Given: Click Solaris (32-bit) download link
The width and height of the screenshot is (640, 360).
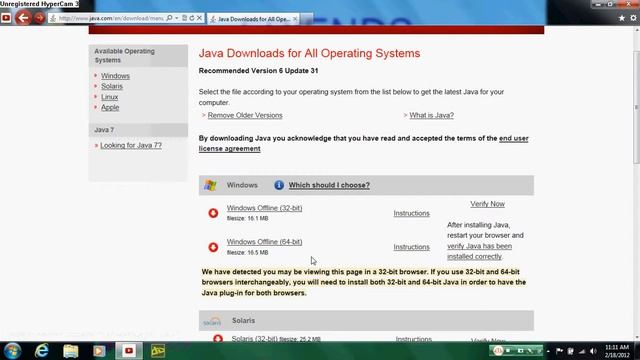Looking at the screenshot, I should click(x=254, y=339).
